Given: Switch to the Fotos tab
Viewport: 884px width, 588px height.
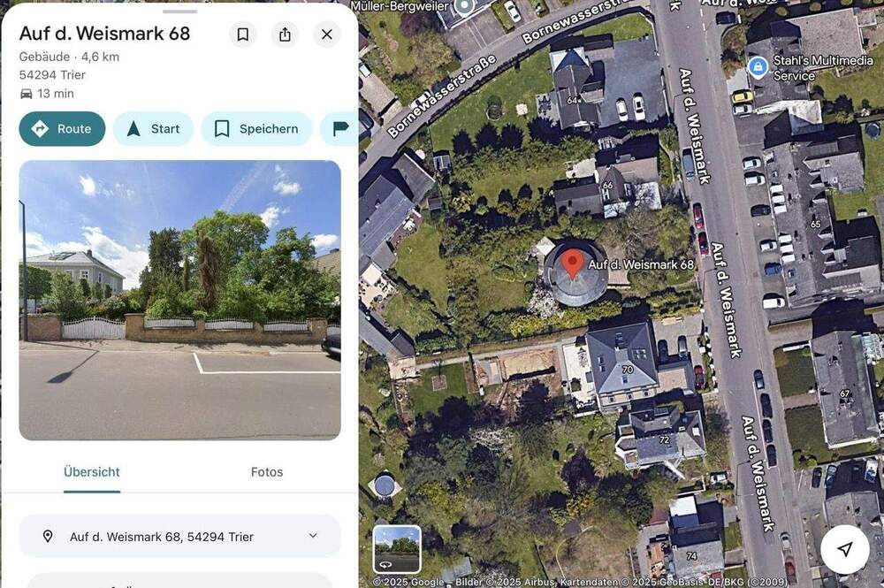Looking at the screenshot, I should click(x=267, y=472).
